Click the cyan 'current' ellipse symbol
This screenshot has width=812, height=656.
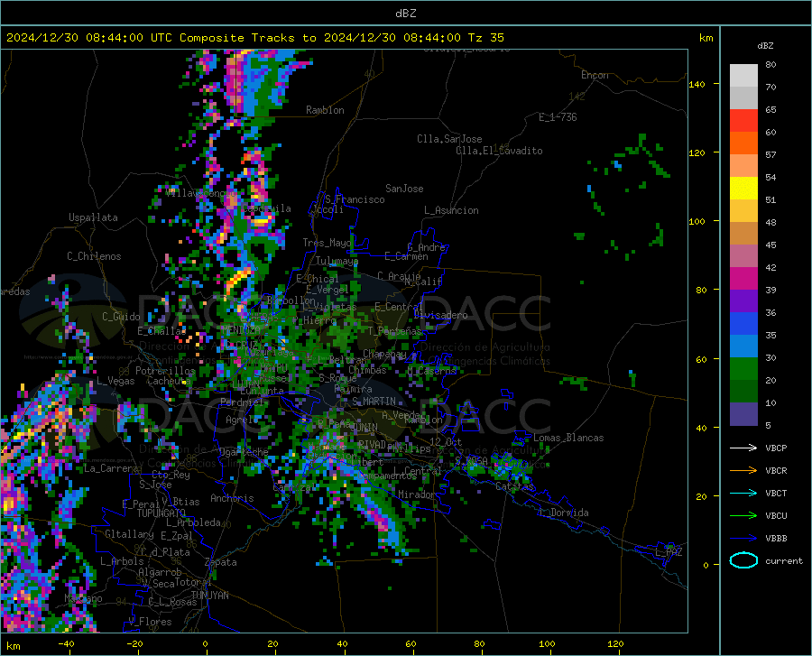coord(743,560)
